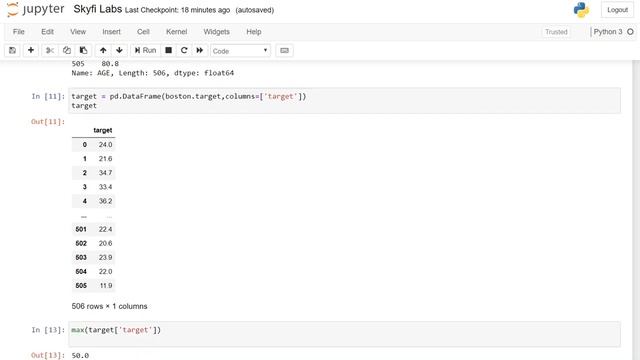This screenshot has width=640, height=360.
Task: Click the Out[11] output prompt
Action: 48,122
